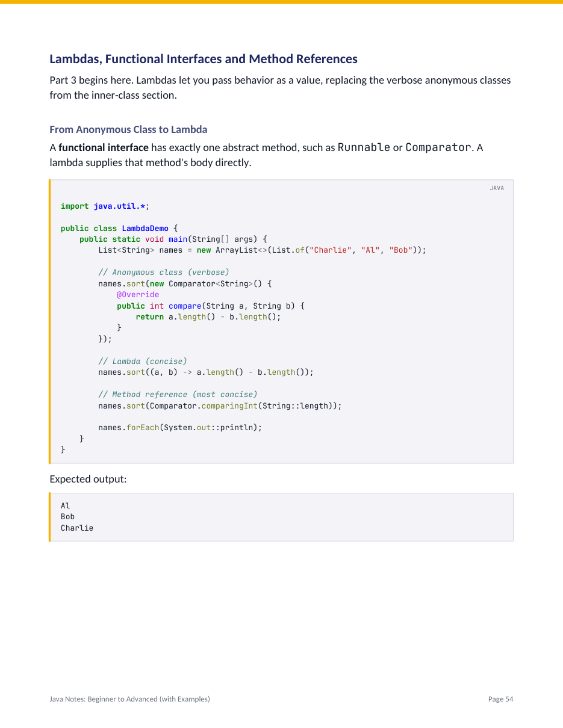This screenshot has height=728, width=563.
Task: Click the comment '// Method reference (most concise)'
Action: 178,395
